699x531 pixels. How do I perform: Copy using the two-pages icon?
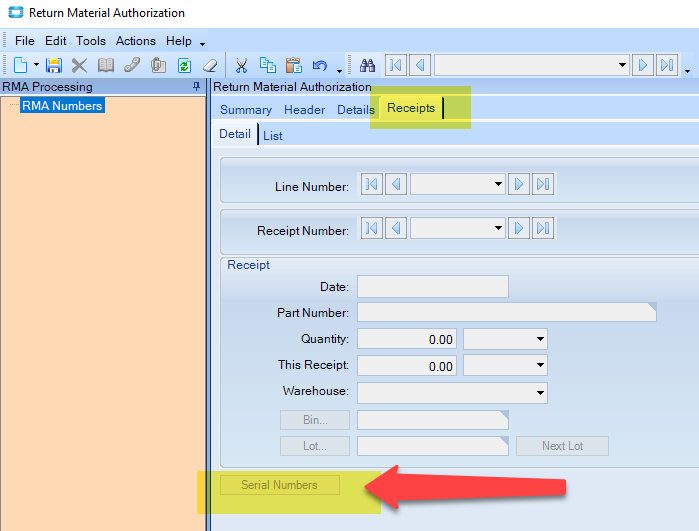[x=267, y=65]
